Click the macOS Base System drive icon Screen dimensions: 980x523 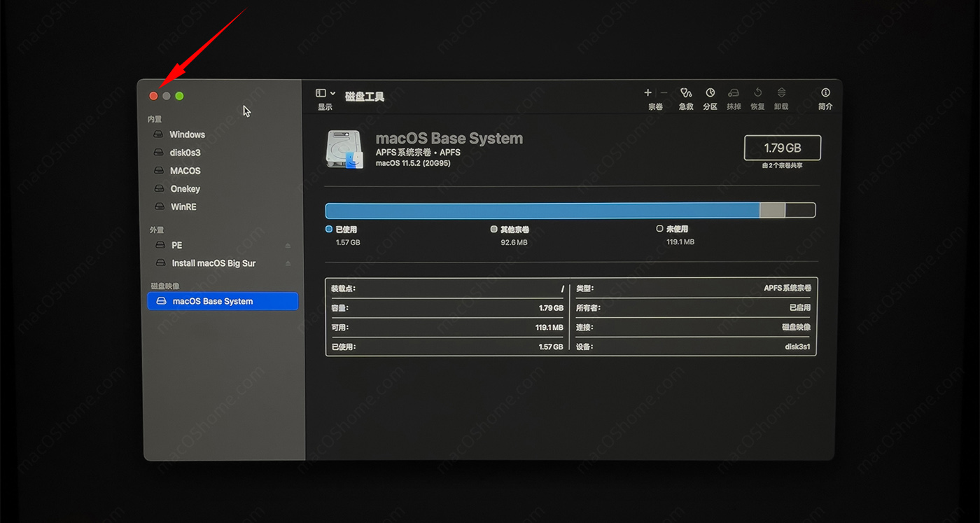tap(345, 148)
